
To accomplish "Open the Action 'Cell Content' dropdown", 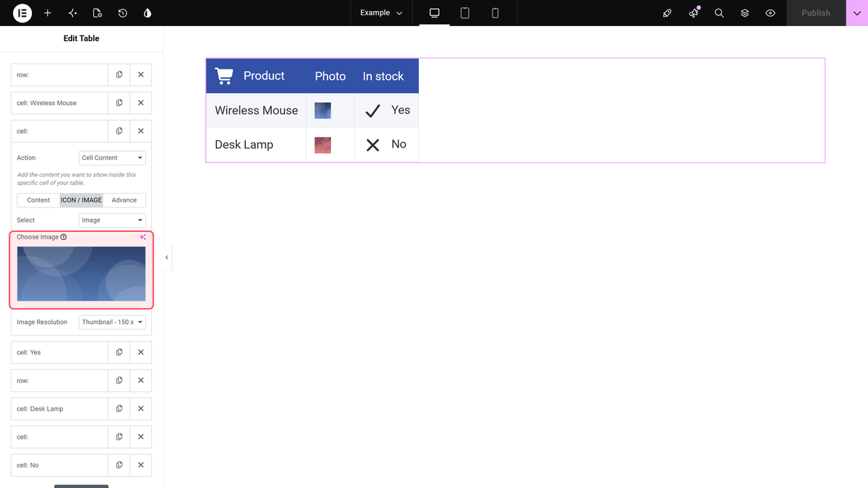I will coord(112,158).
